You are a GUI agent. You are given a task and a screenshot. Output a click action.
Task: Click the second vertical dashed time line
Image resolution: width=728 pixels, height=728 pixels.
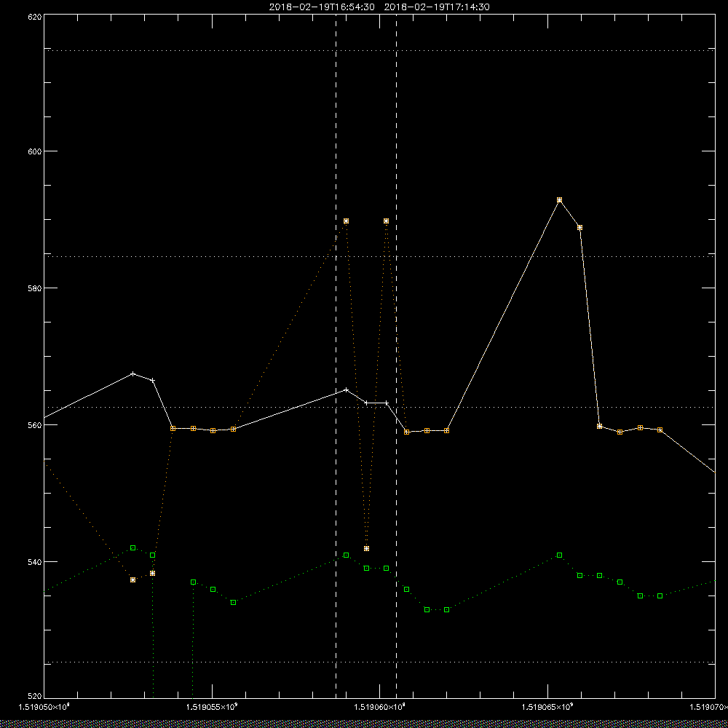tap(396, 356)
